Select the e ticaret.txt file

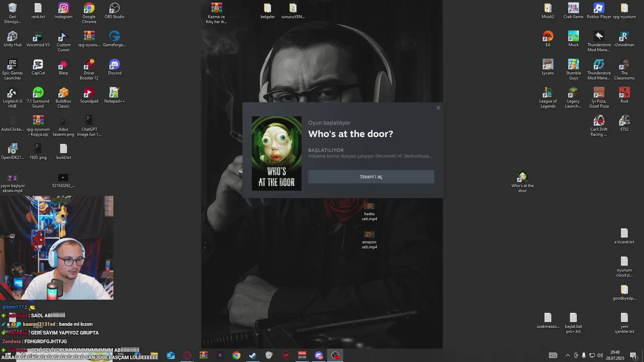(624, 236)
